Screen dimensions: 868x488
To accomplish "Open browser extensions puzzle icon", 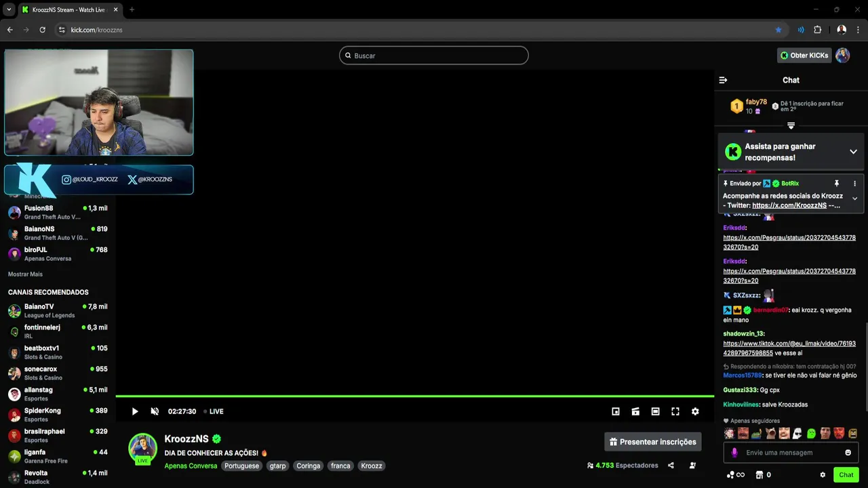I will pos(817,30).
